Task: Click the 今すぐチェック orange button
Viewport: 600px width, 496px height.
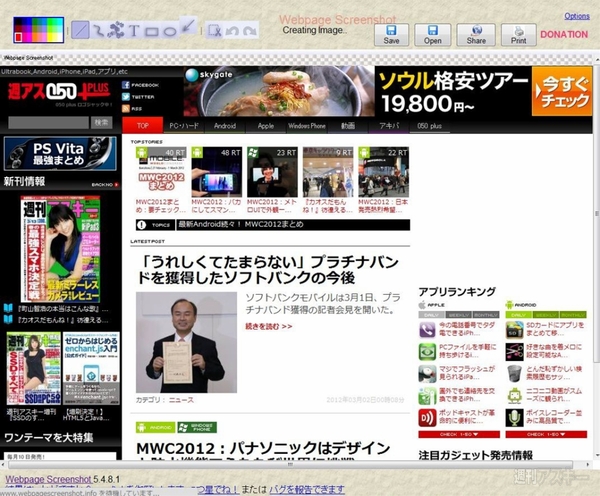Action: [562, 91]
